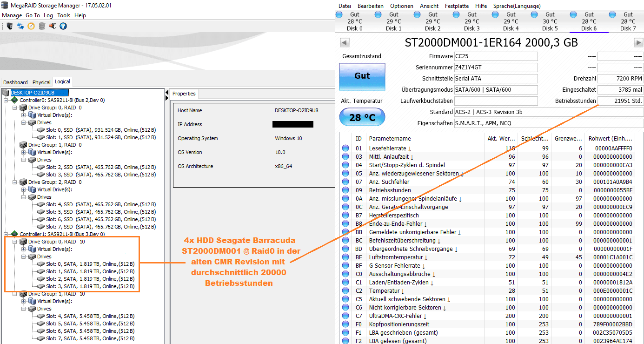Click the Betriebsstunden 09 SMART row
The image size is (644, 344).
487,190
